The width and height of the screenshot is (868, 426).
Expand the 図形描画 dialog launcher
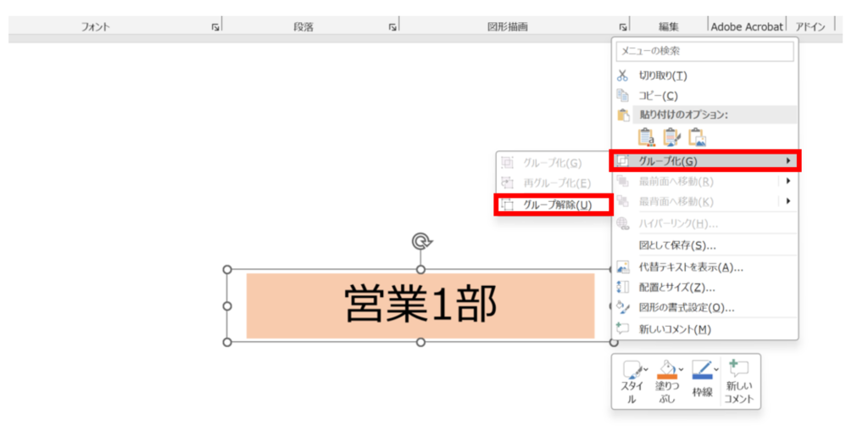pos(623,27)
